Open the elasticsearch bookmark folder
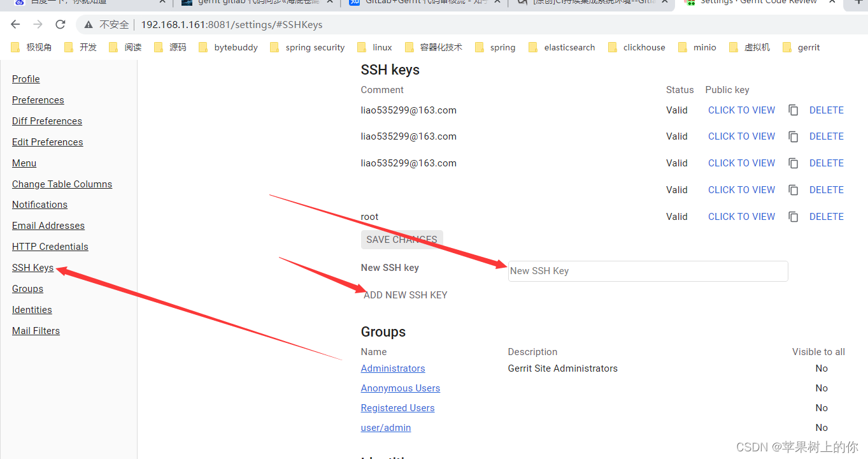The height and width of the screenshot is (459, 868). pyautogui.click(x=562, y=47)
